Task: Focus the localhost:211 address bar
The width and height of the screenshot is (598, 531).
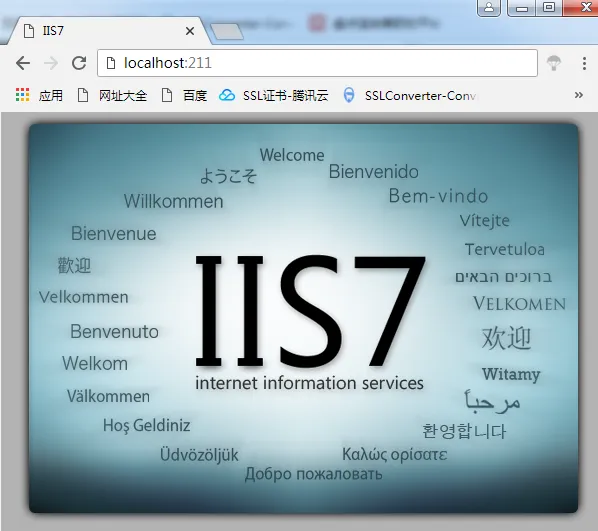Action: (317, 63)
